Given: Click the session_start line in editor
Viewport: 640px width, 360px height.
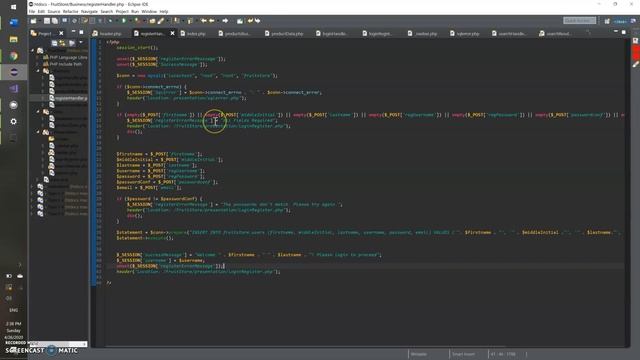Looking at the screenshot, I should click(x=137, y=48).
